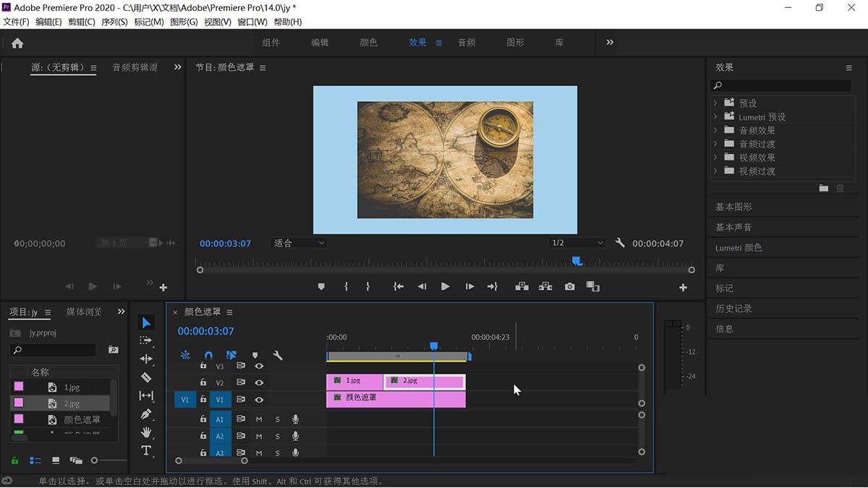Toggle track lock on V2
Screen dimensions: 868x488
point(203,382)
